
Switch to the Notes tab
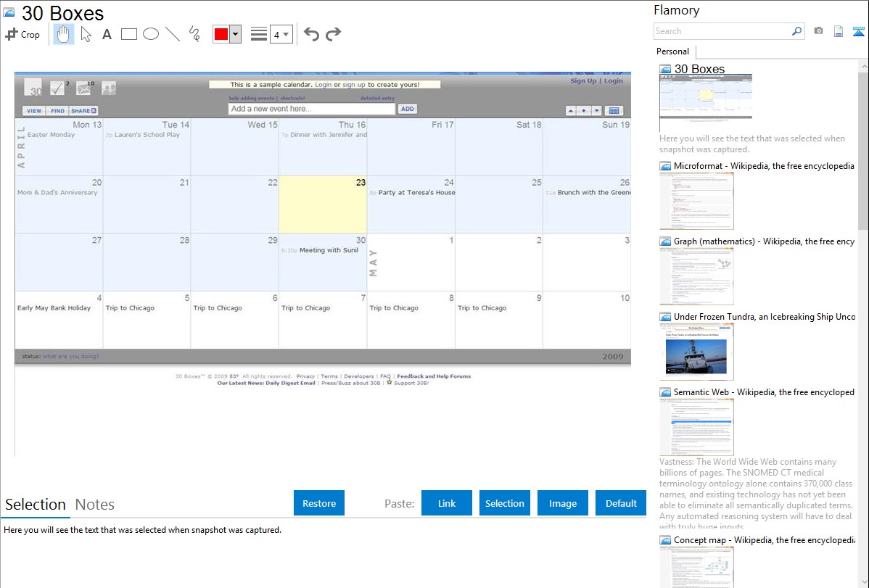(95, 505)
